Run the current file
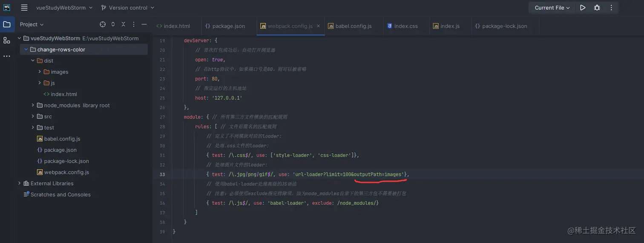 coord(583,8)
